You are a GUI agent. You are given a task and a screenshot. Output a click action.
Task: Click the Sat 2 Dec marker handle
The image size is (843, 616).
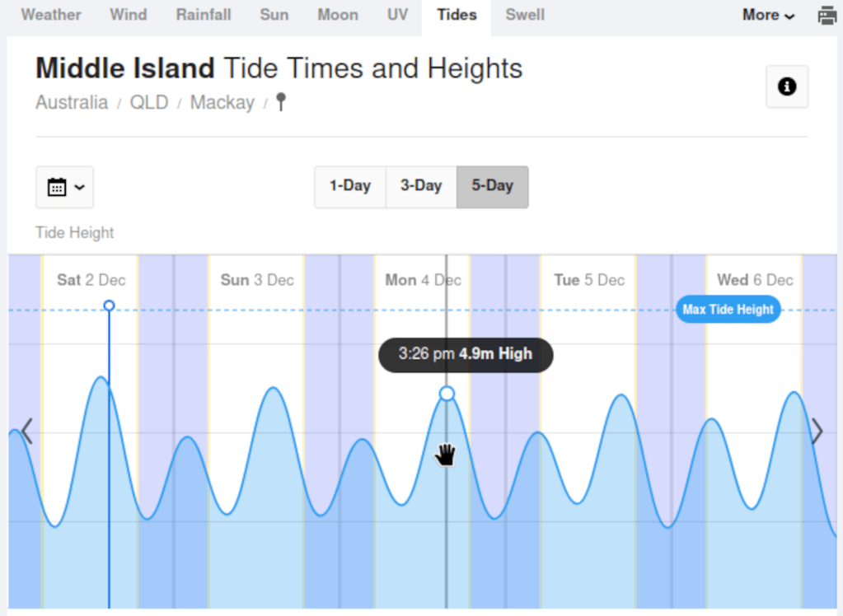pyautogui.click(x=109, y=306)
